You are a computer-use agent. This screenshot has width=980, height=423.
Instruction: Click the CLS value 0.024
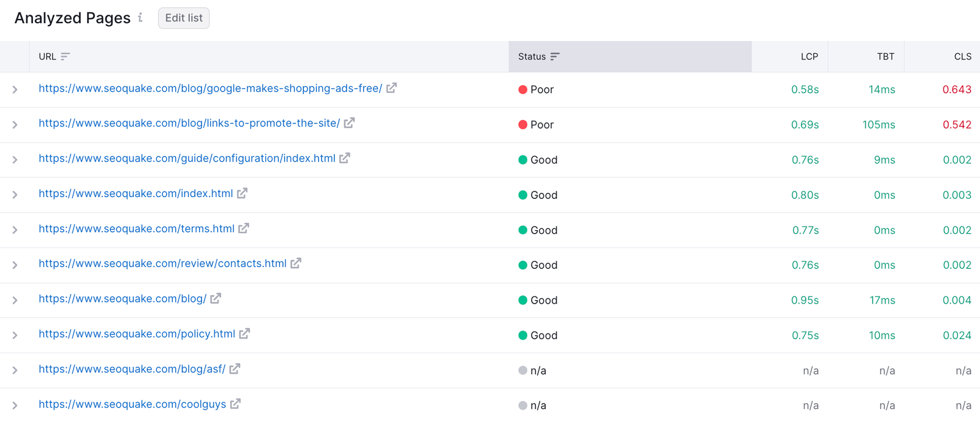click(x=957, y=335)
